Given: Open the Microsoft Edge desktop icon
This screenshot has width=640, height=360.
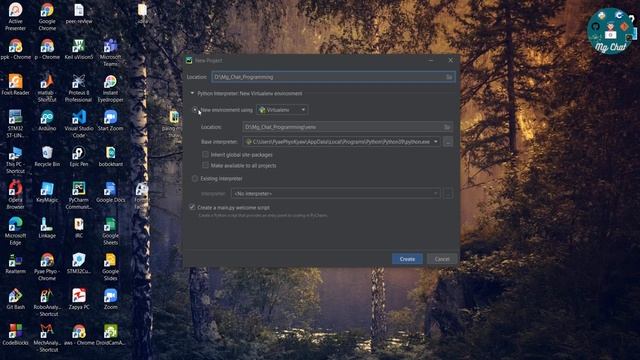Looking at the screenshot, I should pos(16,231).
